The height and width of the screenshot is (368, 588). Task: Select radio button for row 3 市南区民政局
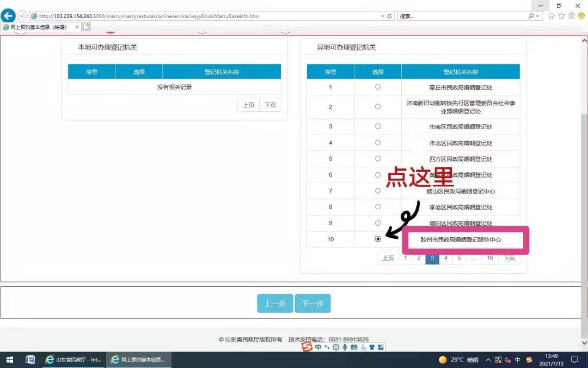coord(378,126)
